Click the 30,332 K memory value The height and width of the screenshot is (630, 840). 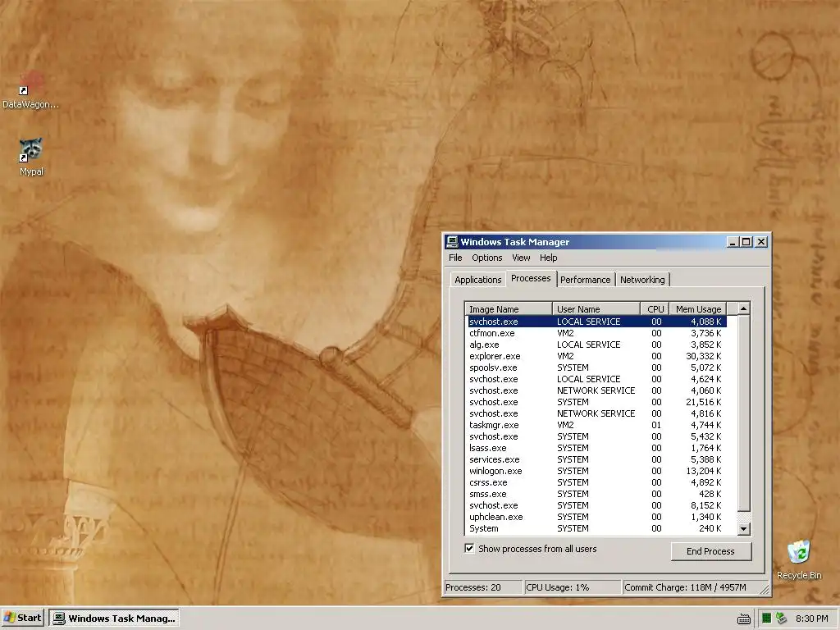point(703,356)
